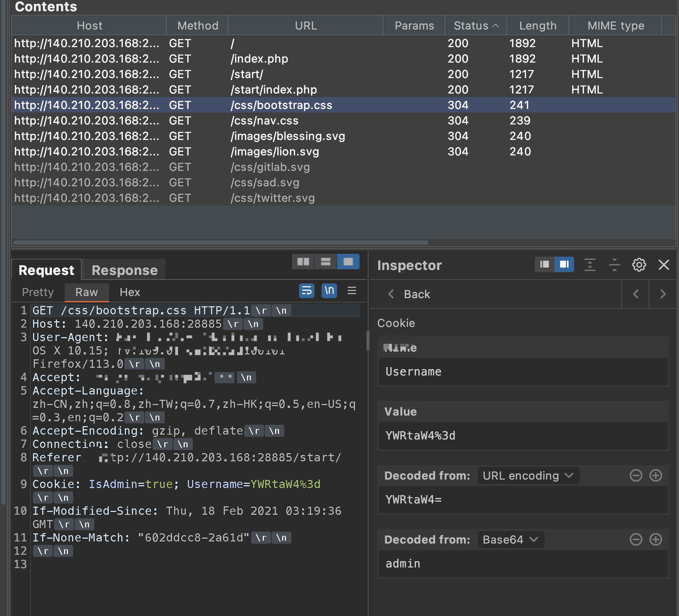The height and width of the screenshot is (616, 679).
Task: Collapse all Inspector sections
Action: (614, 264)
